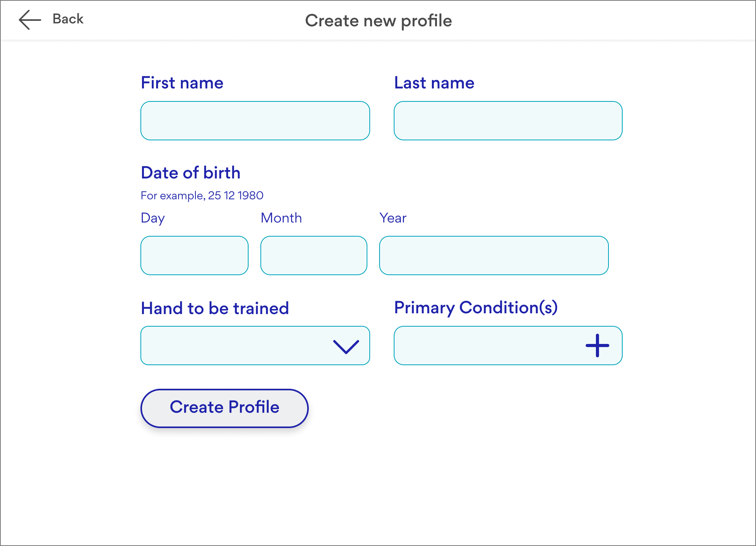Select the Month input box
The height and width of the screenshot is (546, 756).
[313, 256]
